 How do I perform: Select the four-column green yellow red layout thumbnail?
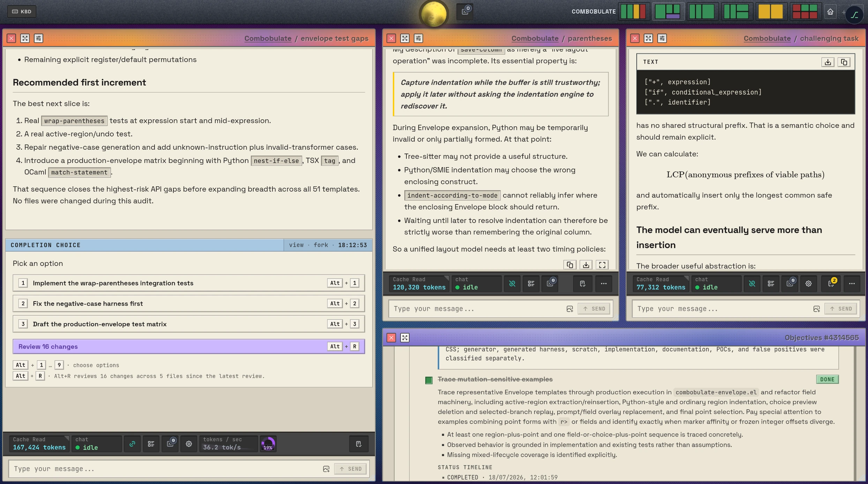634,12
